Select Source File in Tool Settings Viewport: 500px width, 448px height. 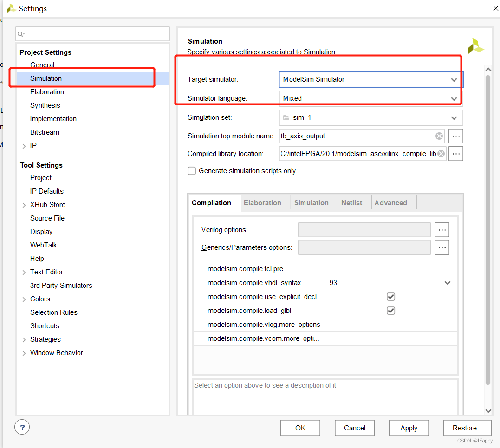point(47,218)
